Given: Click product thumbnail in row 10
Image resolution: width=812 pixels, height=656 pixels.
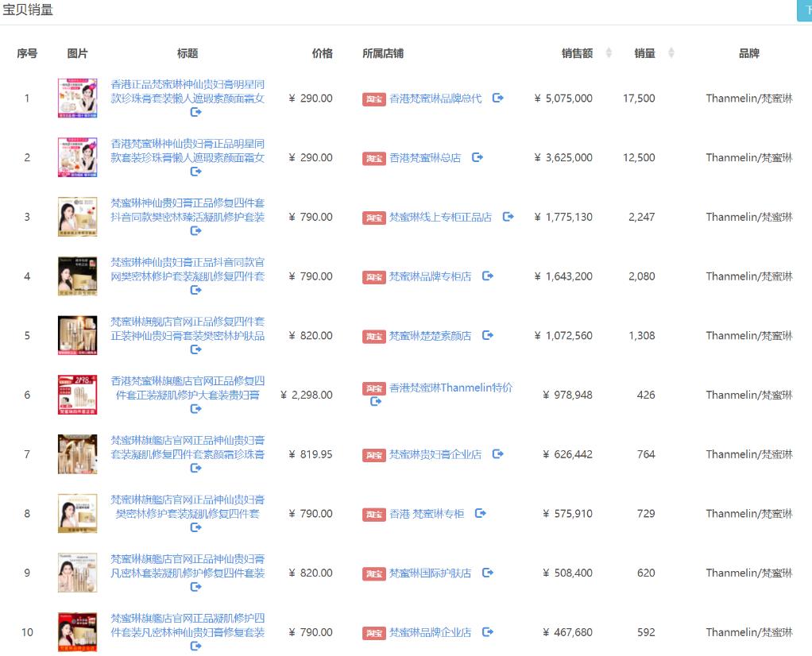Looking at the screenshot, I should click(78, 631).
